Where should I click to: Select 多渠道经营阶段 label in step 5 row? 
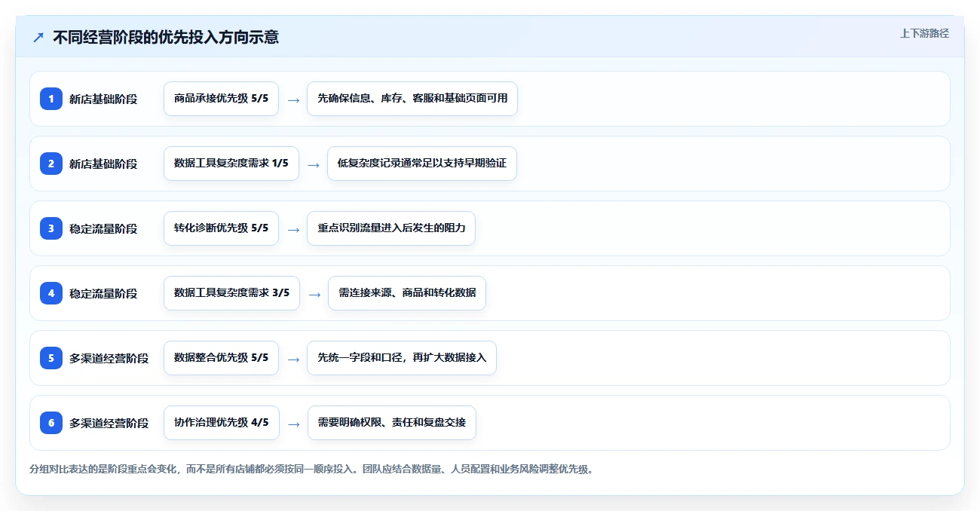(x=109, y=358)
